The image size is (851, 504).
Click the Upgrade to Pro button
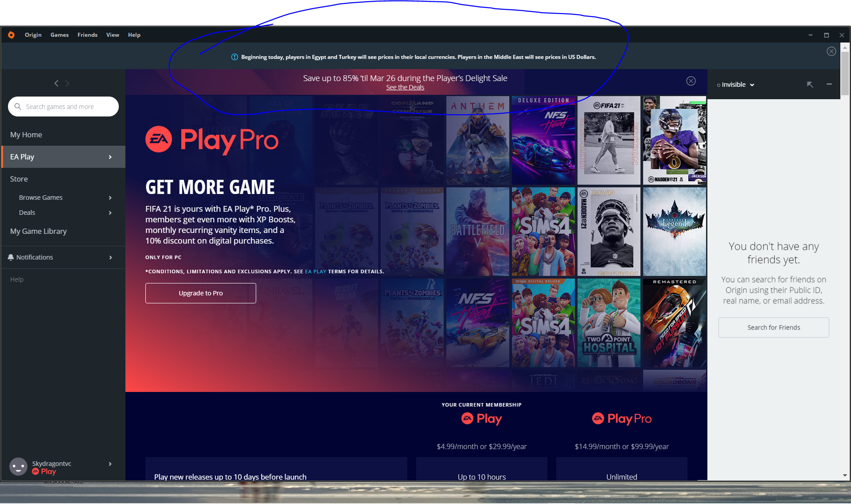tap(201, 293)
